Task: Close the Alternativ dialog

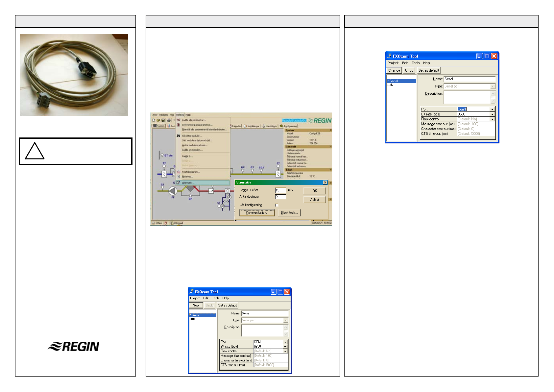Action: [325, 183]
